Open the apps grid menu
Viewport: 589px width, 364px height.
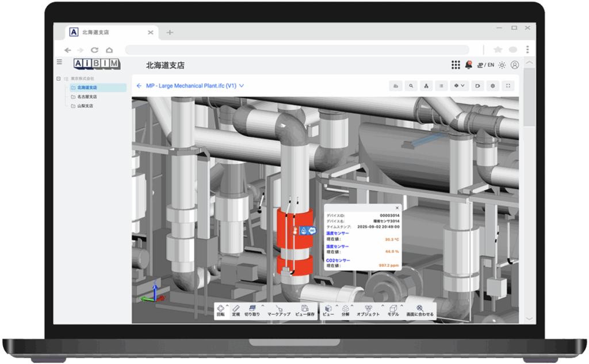coord(456,65)
